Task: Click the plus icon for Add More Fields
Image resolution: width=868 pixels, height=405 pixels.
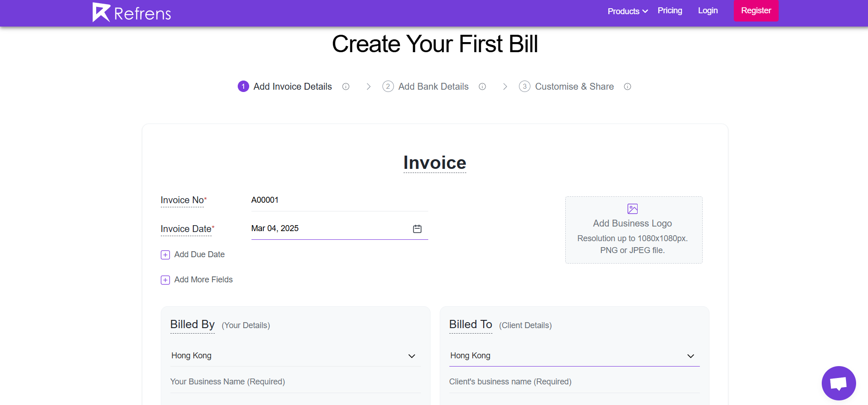Action: click(165, 280)
